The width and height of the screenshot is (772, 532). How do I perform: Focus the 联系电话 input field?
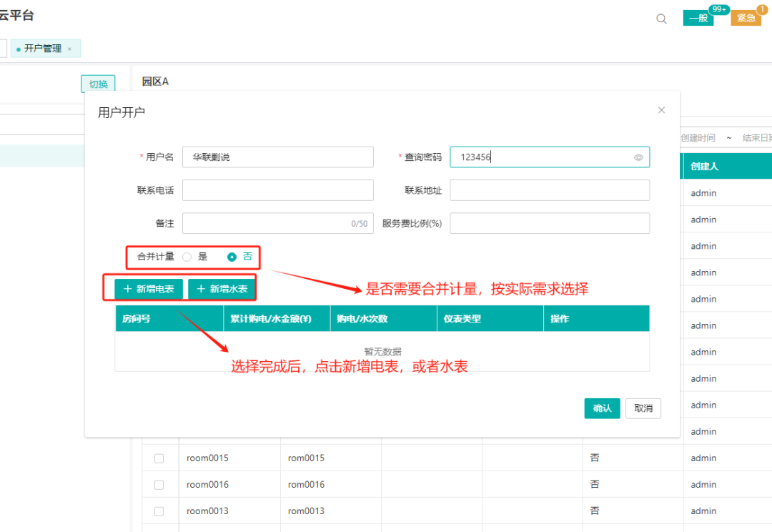click(x=277, y=190)
